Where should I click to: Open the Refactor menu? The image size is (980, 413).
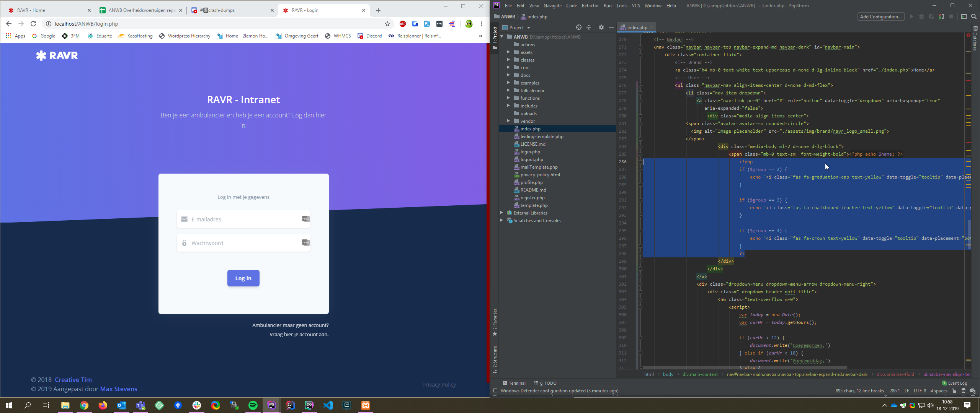click(590, 5)
